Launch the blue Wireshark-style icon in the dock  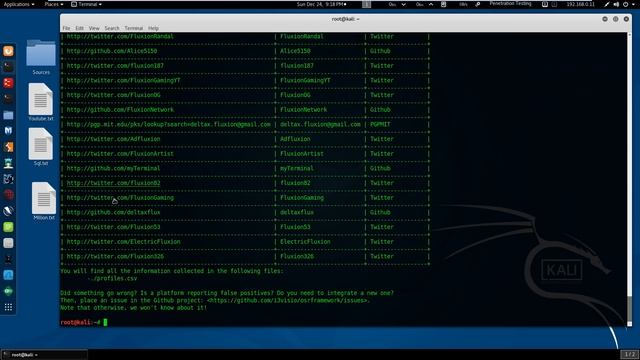(8, 275)
